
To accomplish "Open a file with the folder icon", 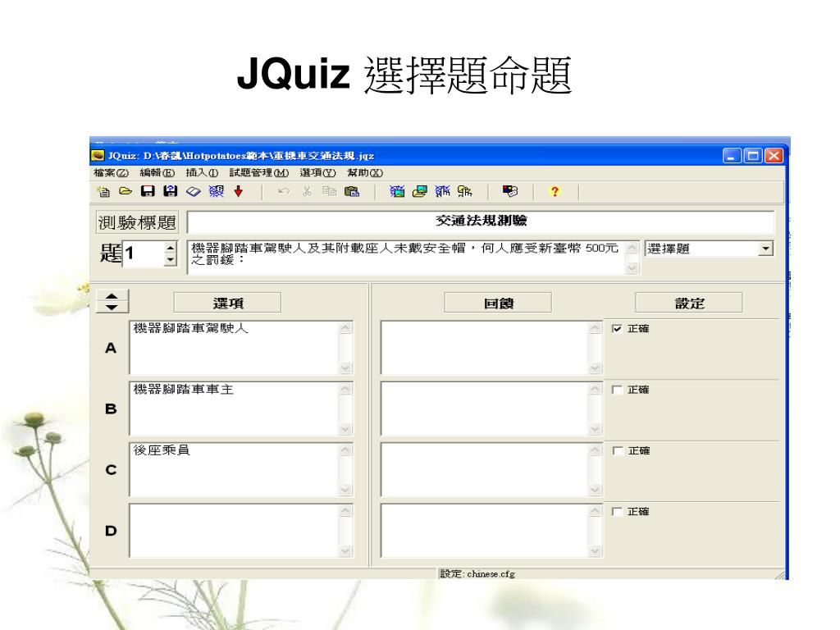I will pos(126,191).
